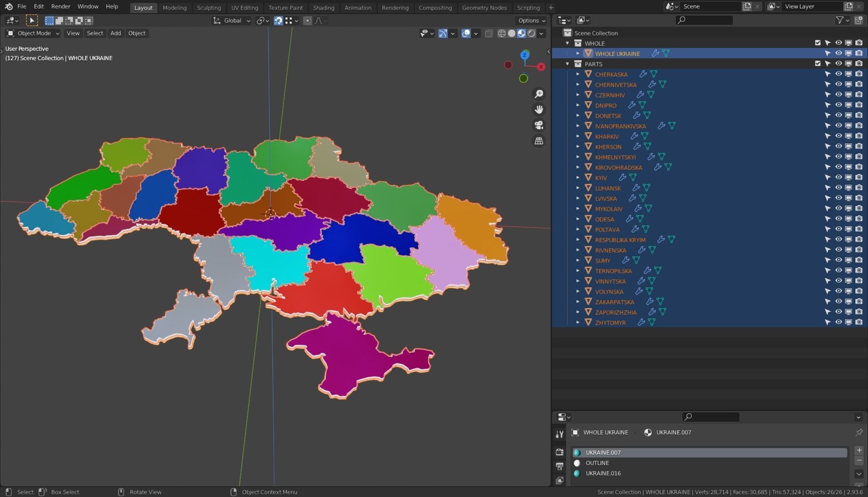Hide the CHERKASKA object in viewport
868x497 pixels.
click(838, 74)
